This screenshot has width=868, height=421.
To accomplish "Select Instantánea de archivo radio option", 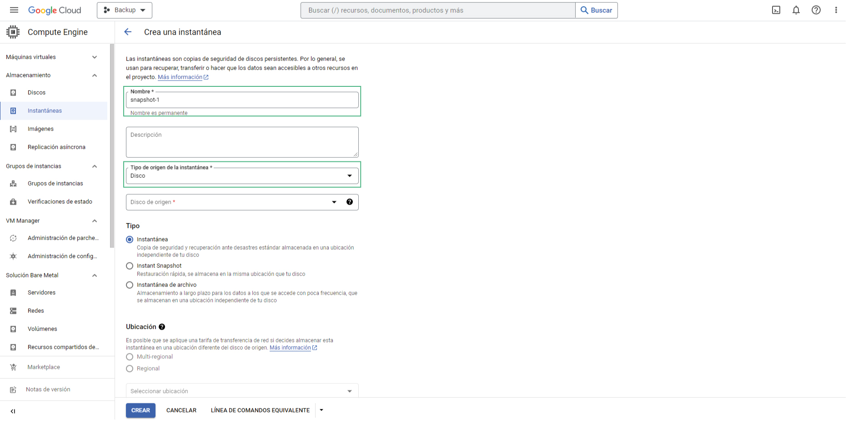I will point(130,285).
